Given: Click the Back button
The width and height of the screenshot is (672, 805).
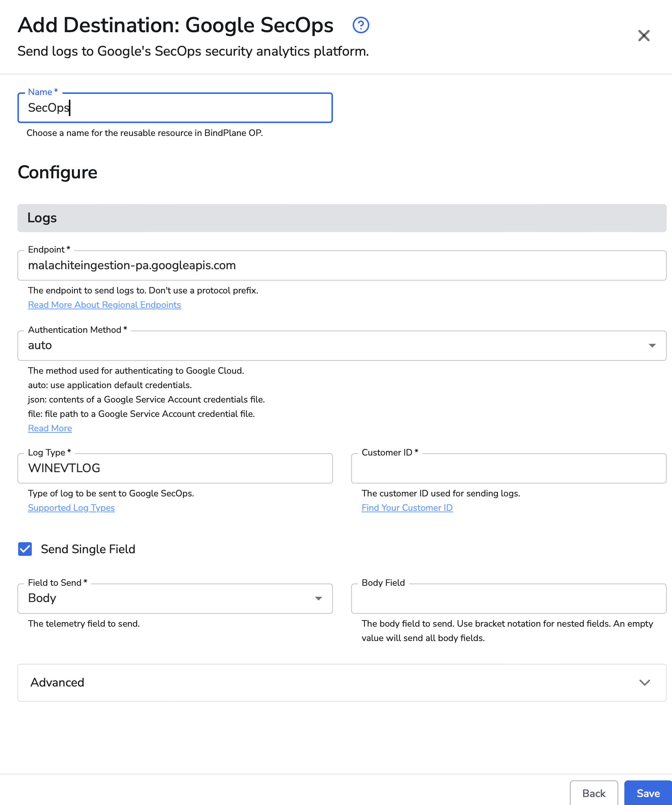Looking at the screenshot, I should [x=593, y=793].
